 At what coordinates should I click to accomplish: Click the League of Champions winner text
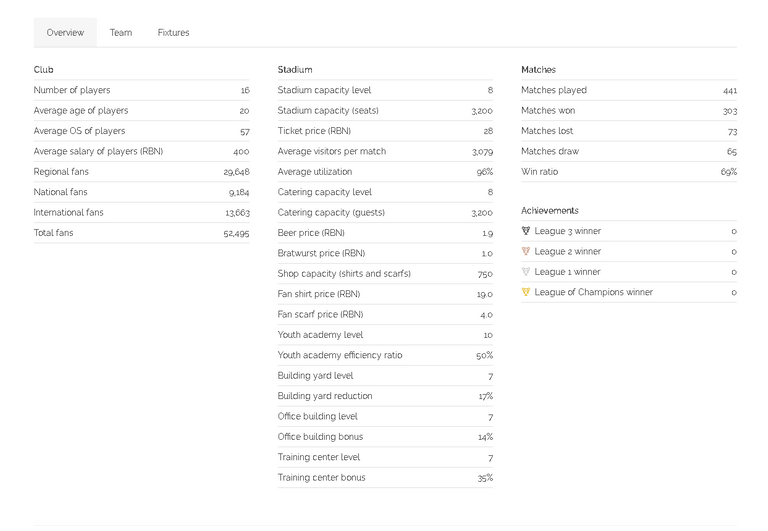[594, 292]
